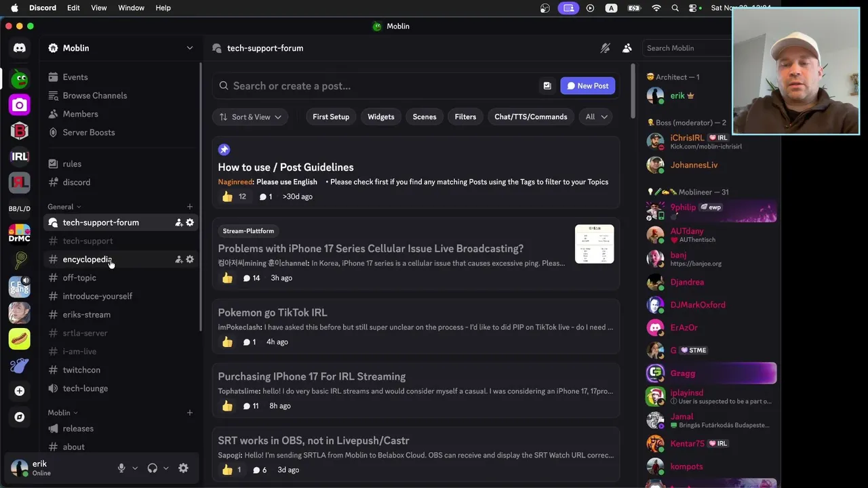Join the tech-lounge voice channel
Image resolution: width=868 pixels, height=488 pixels.
pos(121,388)
